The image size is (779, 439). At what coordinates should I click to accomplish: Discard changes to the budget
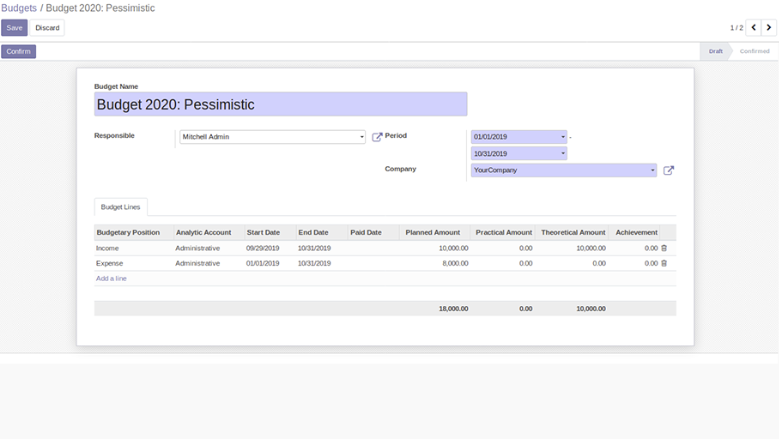47,28
